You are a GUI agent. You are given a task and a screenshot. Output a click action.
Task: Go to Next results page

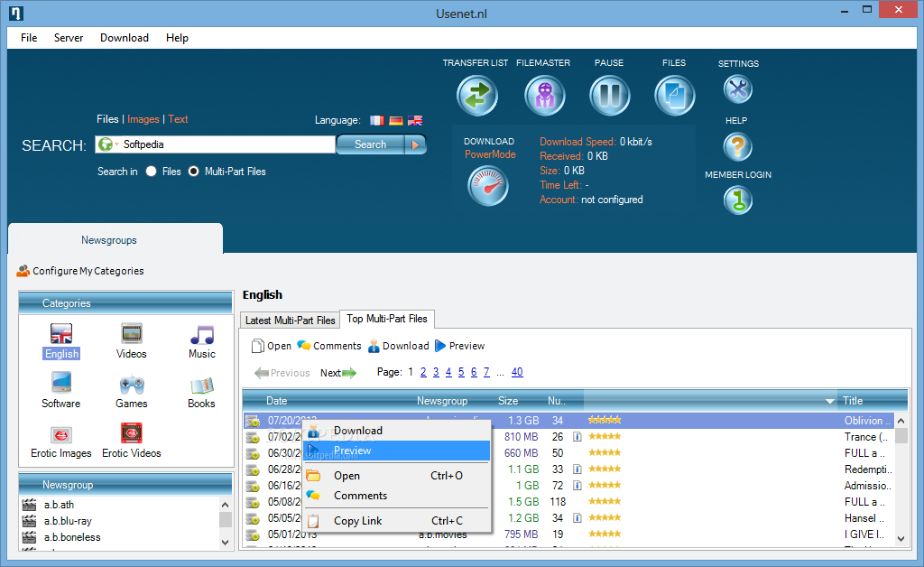338,373
